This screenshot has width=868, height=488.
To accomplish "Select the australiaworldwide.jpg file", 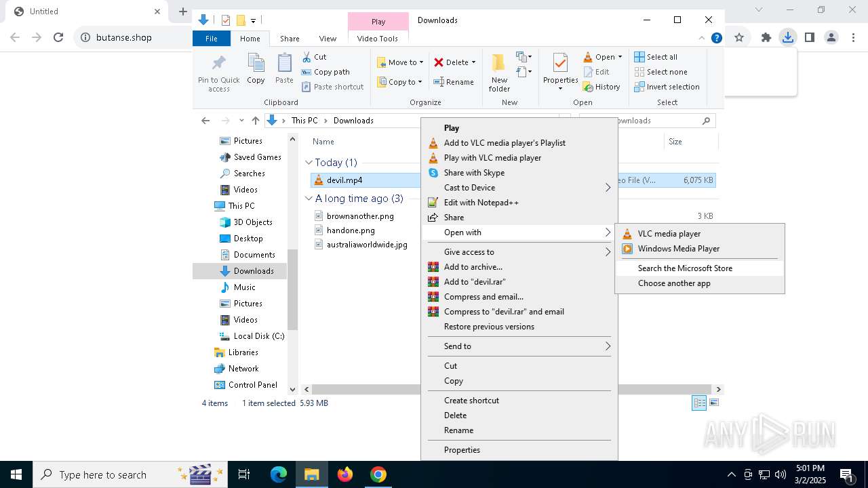I will coord(367,245).
